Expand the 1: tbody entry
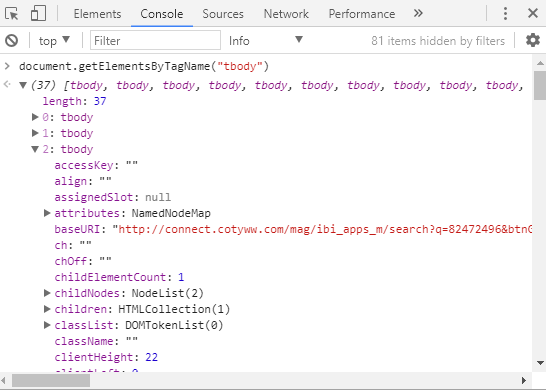 point(35,133)
